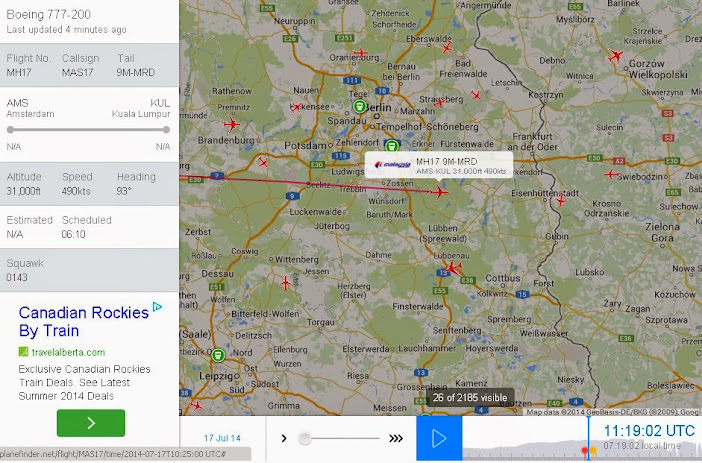Start playback with the blue play button

coord(439,438)
